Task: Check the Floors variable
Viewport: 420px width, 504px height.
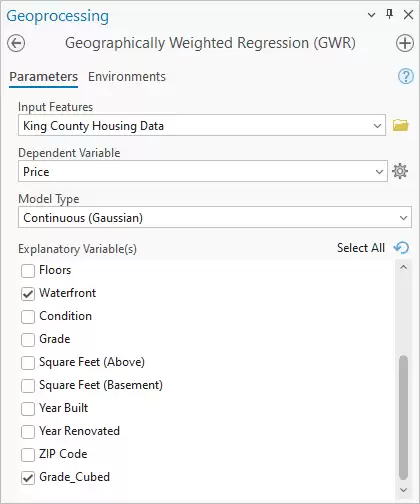Action: pos(28,271)
